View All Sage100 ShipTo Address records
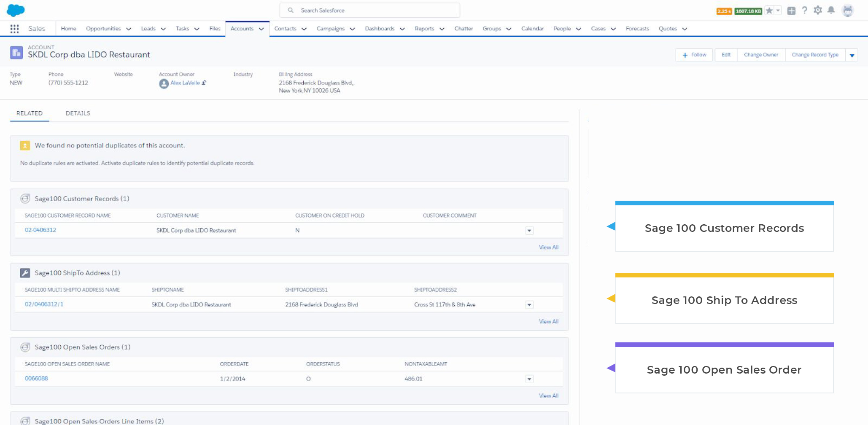868x425 pixels. pos(548,322)
